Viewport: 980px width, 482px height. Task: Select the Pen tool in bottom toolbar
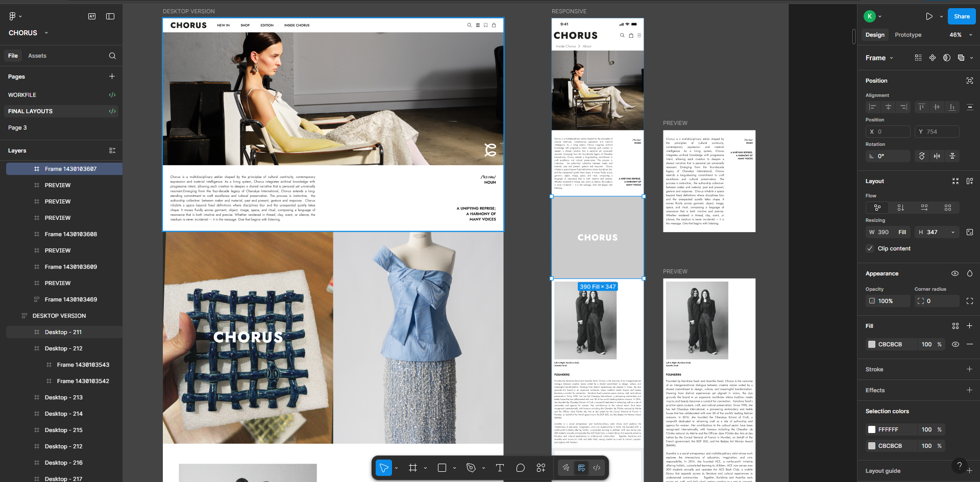pyautogui.click(x=471, y=468)
